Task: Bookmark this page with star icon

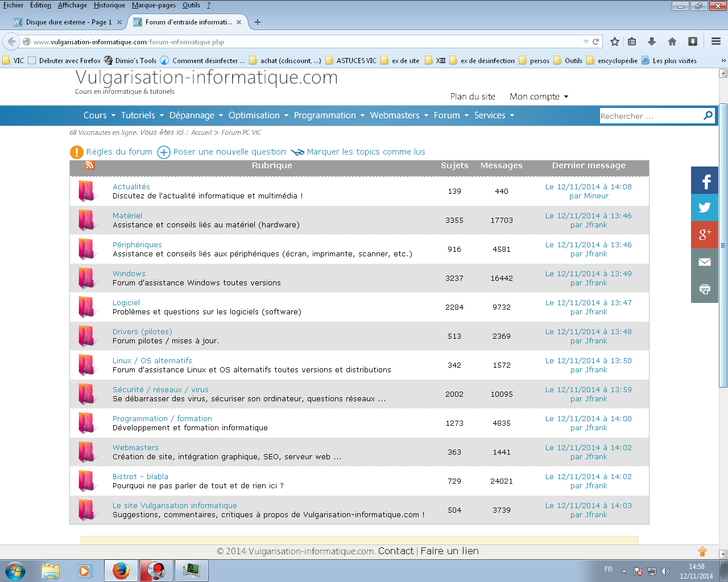Action: [x=615, y=41]
